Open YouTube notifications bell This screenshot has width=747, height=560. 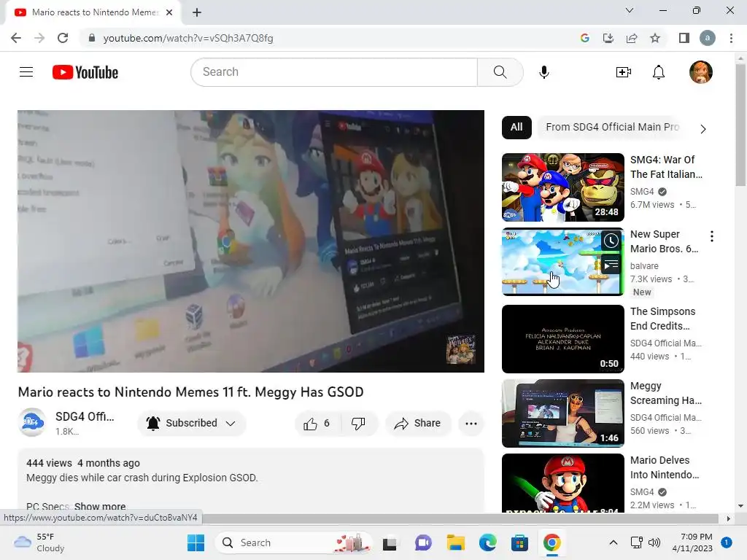pyautogui.click(x=659, y=72)
